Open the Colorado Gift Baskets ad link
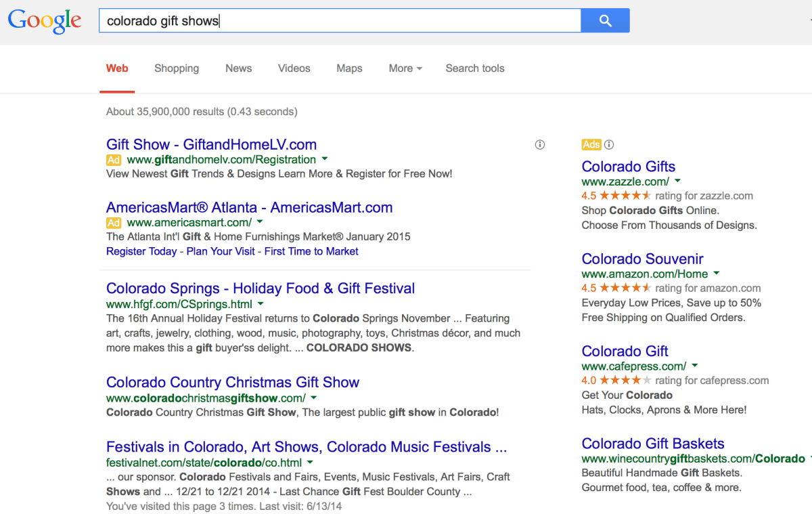Image resolution: width=812 pixels, height=514 pixels. 652,443
